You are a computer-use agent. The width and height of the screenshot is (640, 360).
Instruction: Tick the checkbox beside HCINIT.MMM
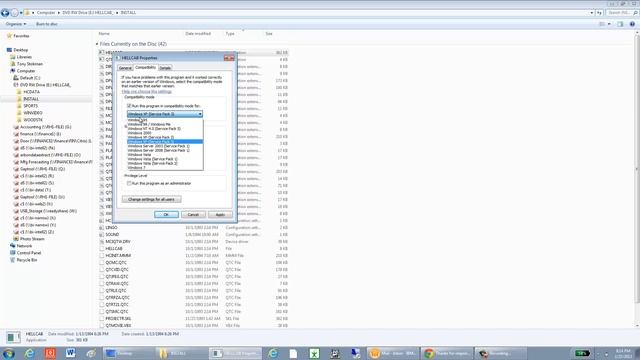[x=102, y=256]
